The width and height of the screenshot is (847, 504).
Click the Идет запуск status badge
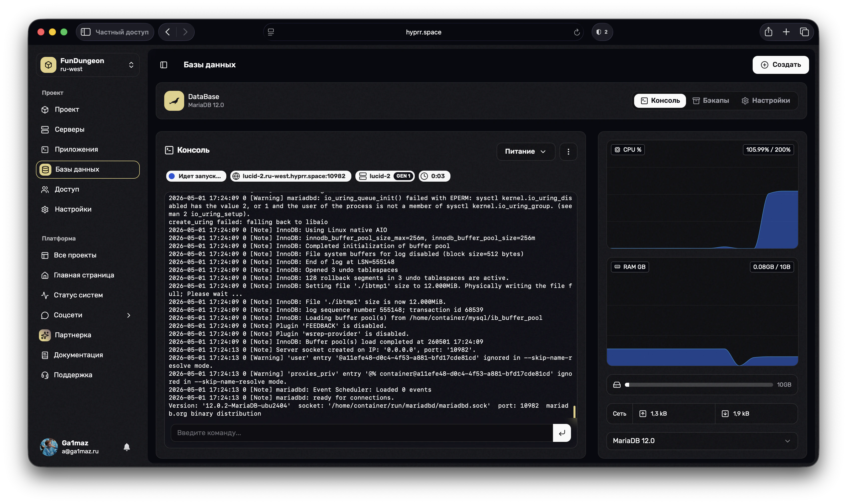point(196,176)
